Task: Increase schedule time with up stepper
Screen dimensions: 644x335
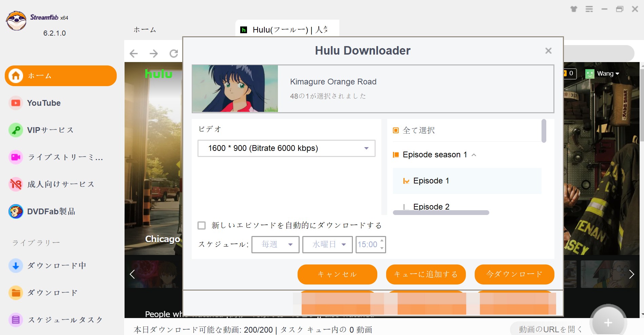Action: pos(382,241)
